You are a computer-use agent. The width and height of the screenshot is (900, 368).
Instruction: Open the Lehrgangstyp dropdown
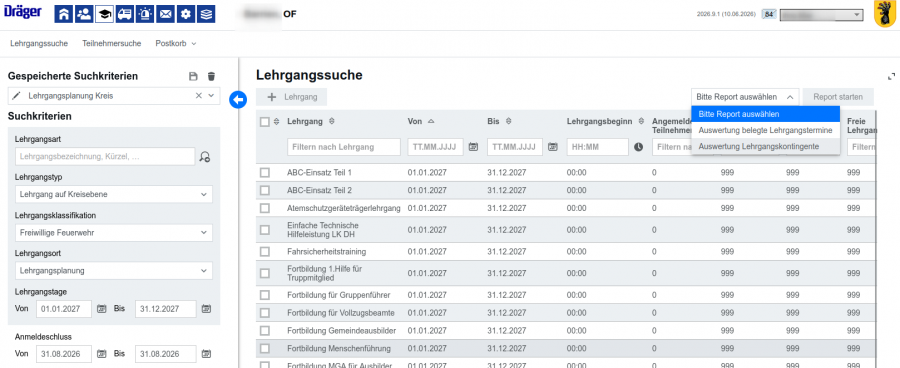(x=114, y=195)
